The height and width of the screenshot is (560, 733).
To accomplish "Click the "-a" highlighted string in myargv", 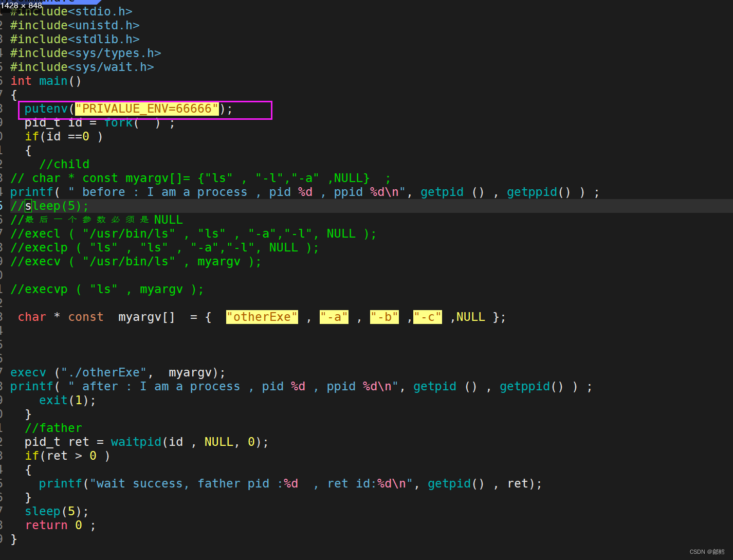I will click(334, 317).
